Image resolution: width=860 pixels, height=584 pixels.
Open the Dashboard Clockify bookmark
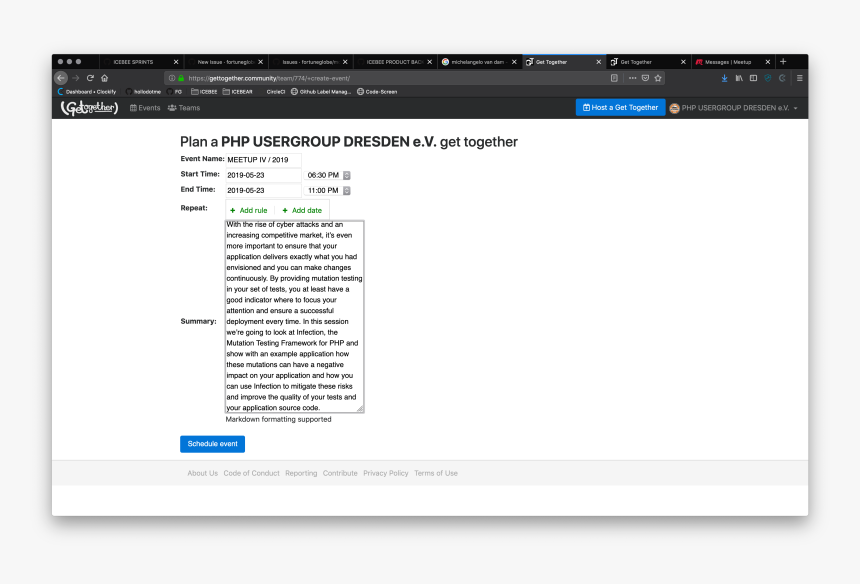pos(87,92)
